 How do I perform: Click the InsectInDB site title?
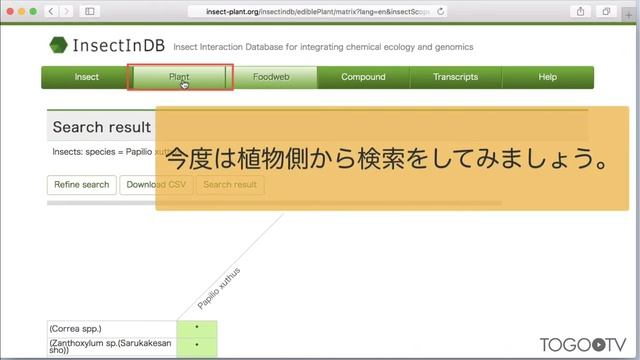click(119, 45)
